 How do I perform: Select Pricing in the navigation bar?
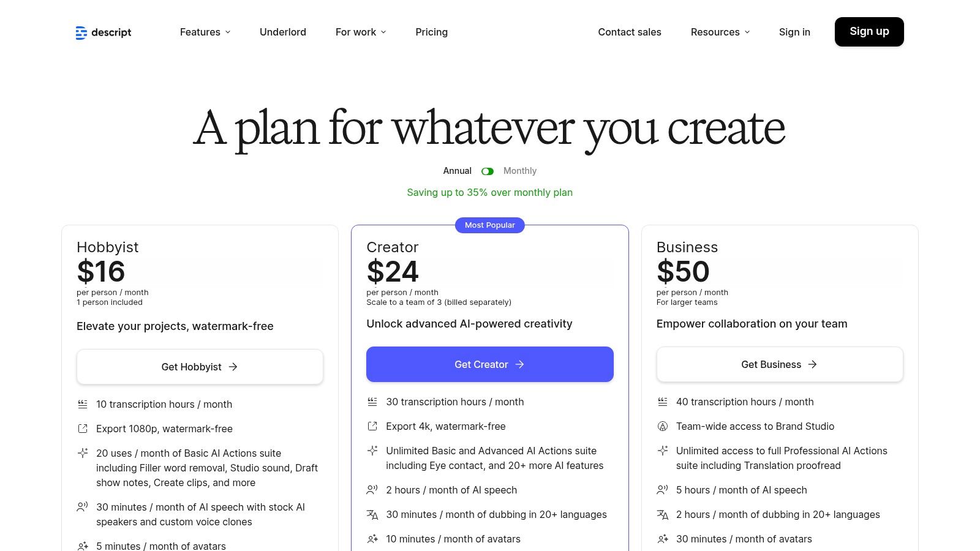[x=431, y=32]
